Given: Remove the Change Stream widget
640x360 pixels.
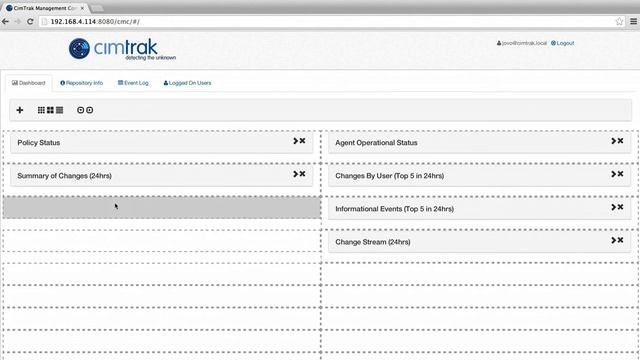Looking at the screenshot, I should pos(620,240).
